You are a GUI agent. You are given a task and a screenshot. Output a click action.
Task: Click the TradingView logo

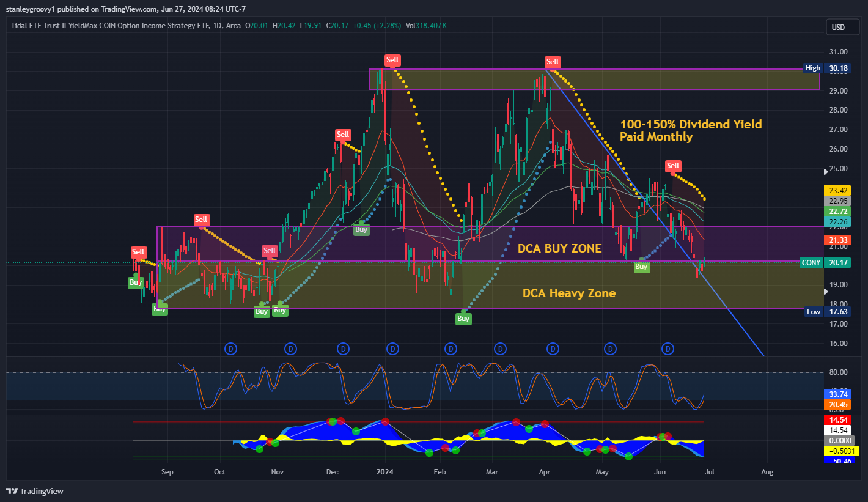coord(35,491)
